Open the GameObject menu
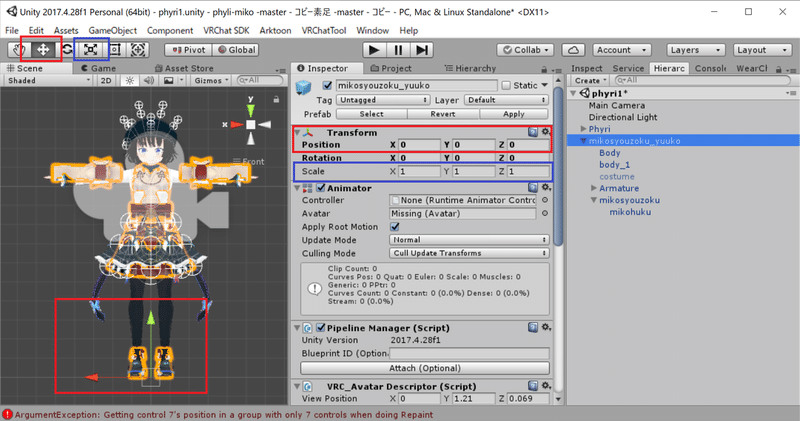 click(x=112, y=30)
